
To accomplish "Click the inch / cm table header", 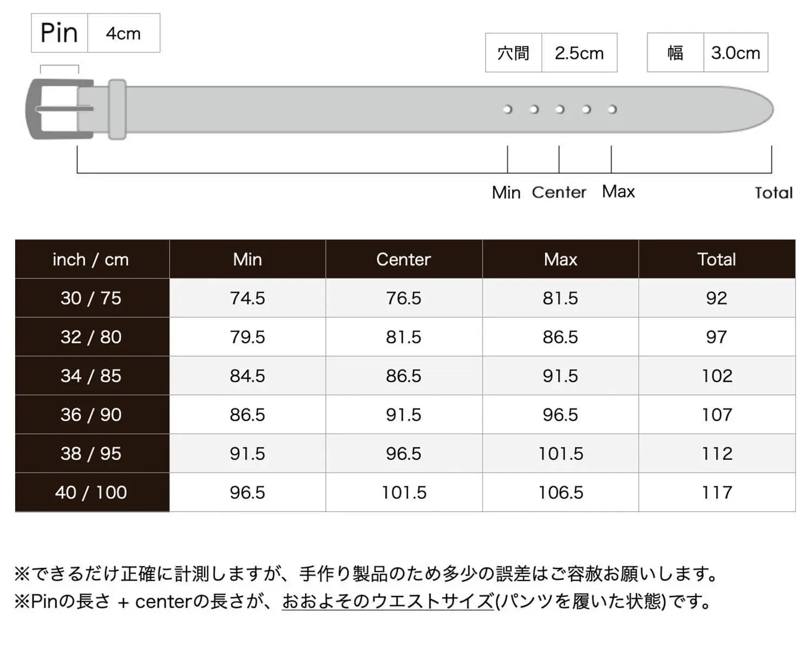I will (91, 260).
